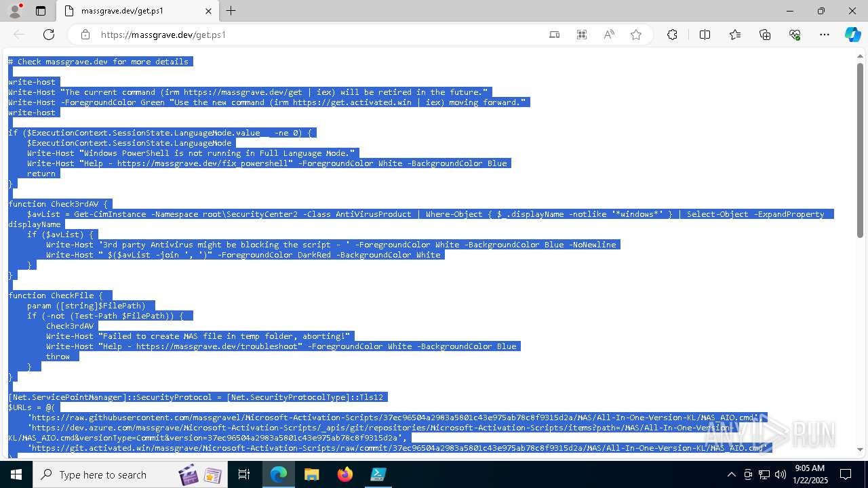Open the clock showing 9:05 AM

coord(809,474)
